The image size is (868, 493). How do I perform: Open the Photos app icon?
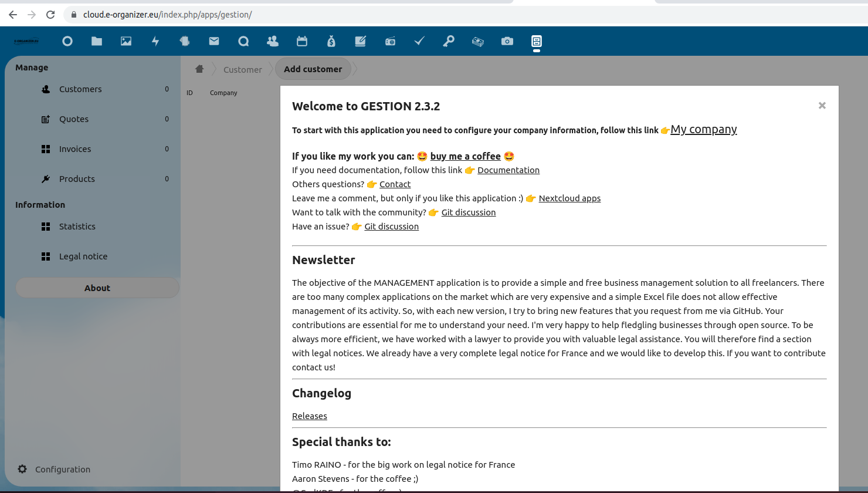click(126, 41)
